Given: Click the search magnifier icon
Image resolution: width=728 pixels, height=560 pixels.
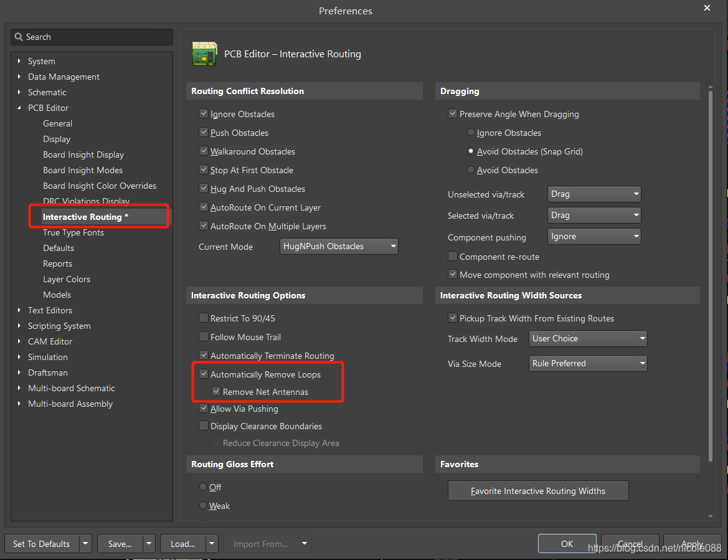Looking at the screenshot, I should pos(18,37).
